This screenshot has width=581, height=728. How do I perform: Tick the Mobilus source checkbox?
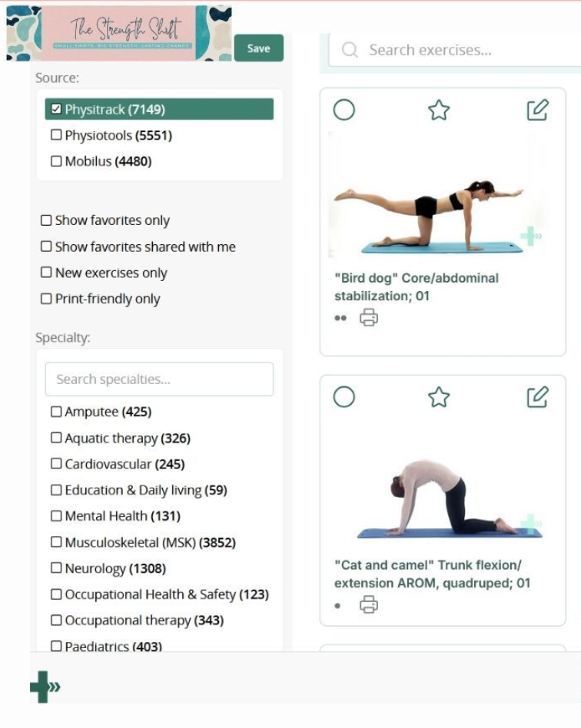click(x=56, y=161)
